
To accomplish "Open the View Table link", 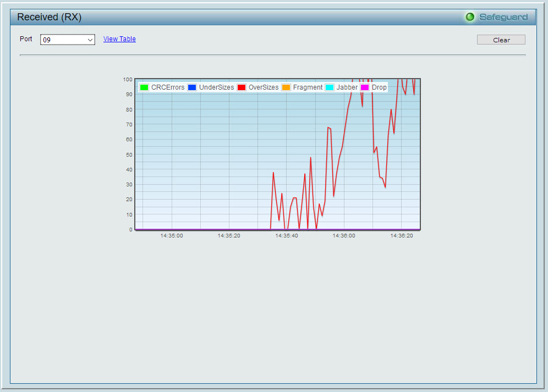I will click(119, 39).
